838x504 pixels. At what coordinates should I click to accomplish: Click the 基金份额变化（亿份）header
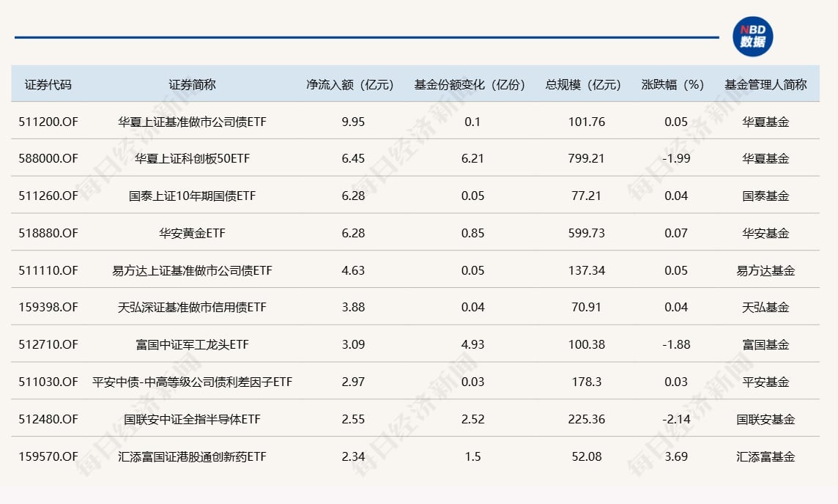coord(469,84)
